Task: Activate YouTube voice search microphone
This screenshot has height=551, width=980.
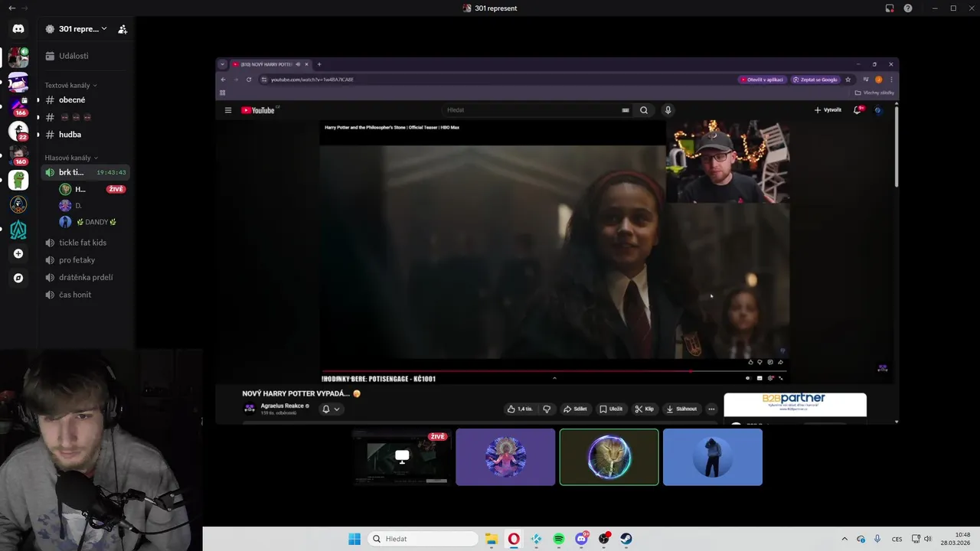Action: click(668, 110)
